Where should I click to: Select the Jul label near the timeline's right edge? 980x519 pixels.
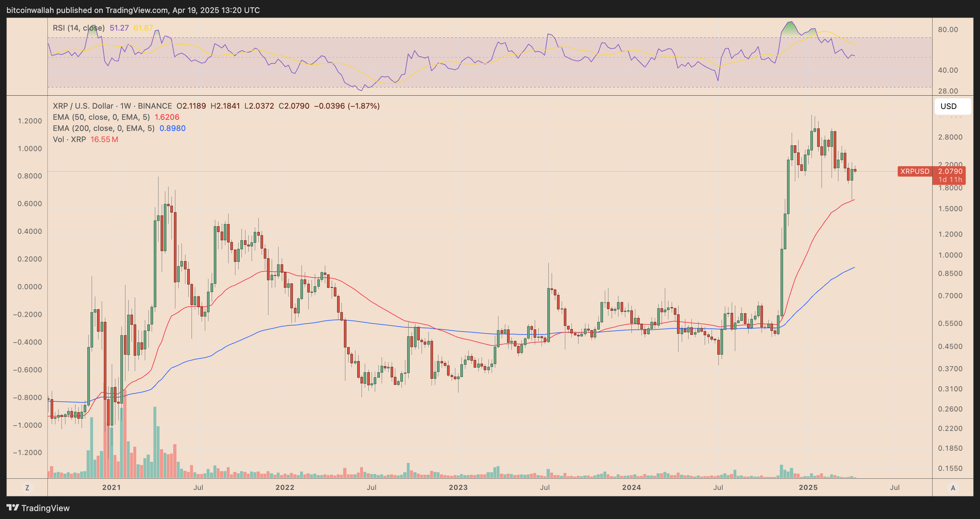click(x=895, y=487)
